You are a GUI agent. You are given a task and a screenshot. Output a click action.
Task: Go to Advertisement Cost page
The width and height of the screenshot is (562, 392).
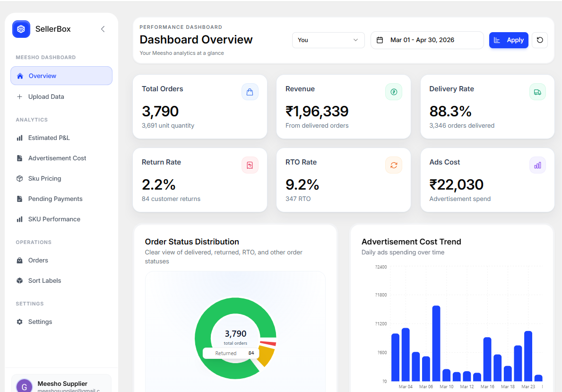point(61,158)
